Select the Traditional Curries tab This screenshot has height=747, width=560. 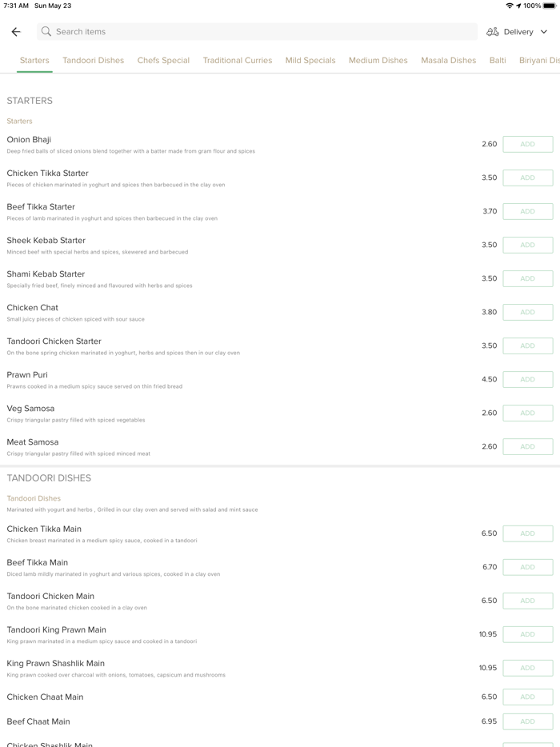(x=238, y=61)
